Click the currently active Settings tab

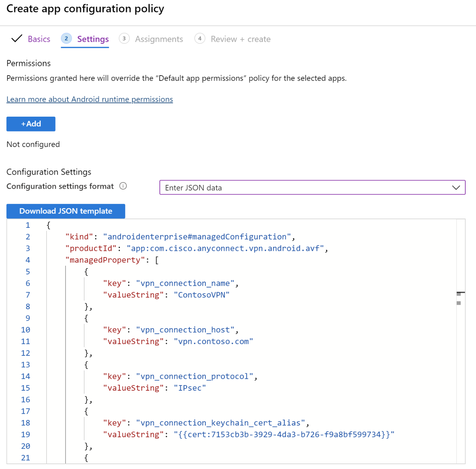(93, 39)
